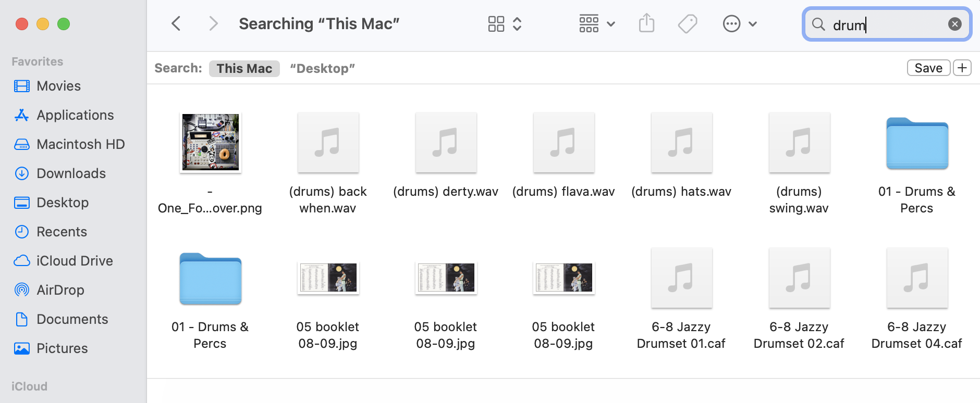Image resolution: width=980 pixels, height=403 pixels.
Task: Click the search magnifier icon
Action: point(818,24)
